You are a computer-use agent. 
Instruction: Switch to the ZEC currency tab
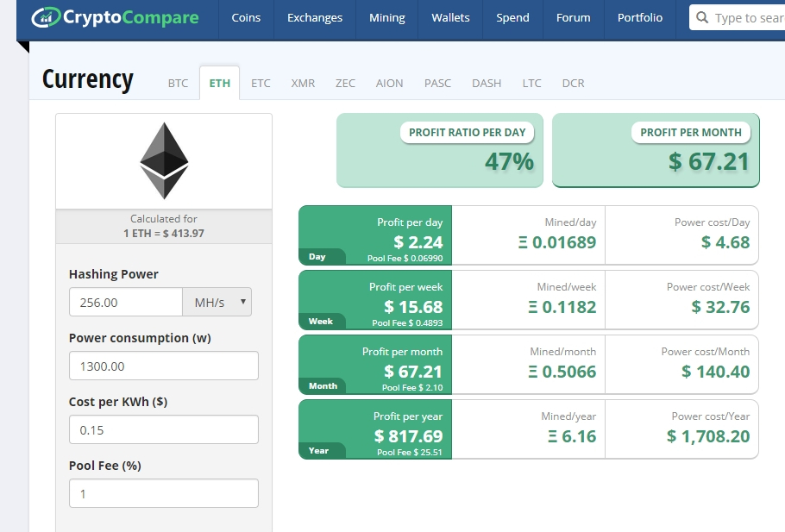(x=345, y=83)
